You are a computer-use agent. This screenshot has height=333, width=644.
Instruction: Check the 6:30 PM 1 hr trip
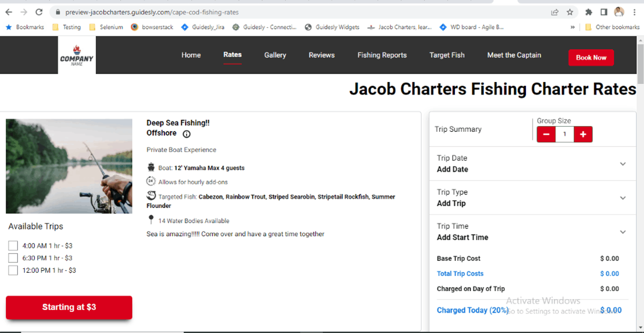pyautogui.click(x=13, y=258)
